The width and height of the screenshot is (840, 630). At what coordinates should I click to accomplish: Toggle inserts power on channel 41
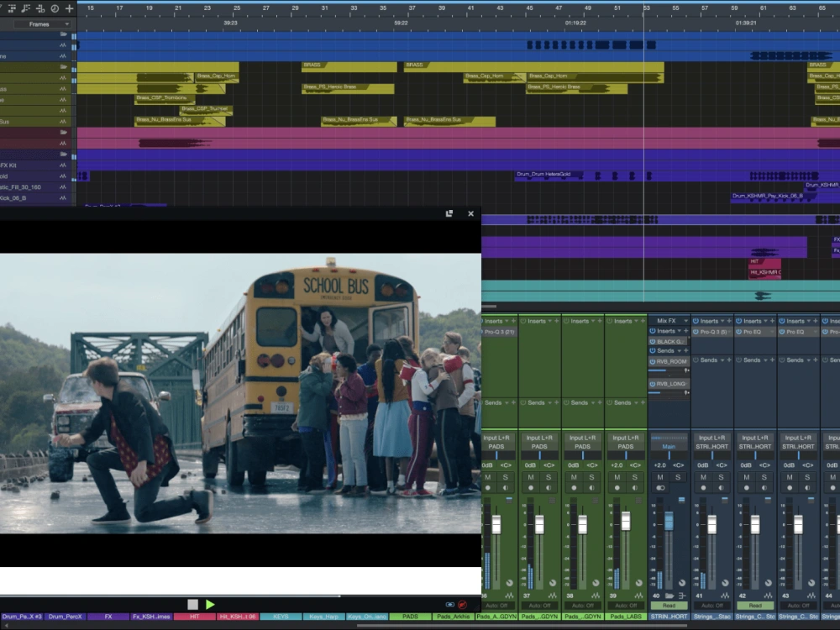(696, 321)
